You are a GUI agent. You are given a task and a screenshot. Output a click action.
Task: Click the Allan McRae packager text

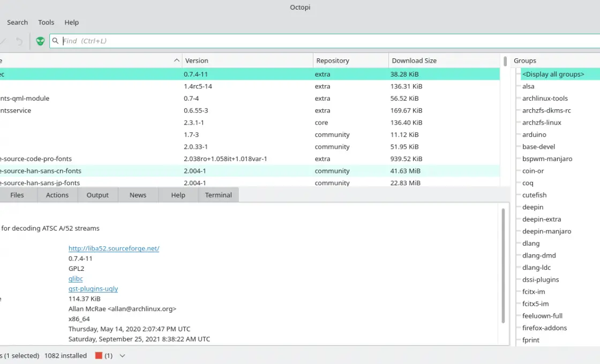tap(123, 308)
